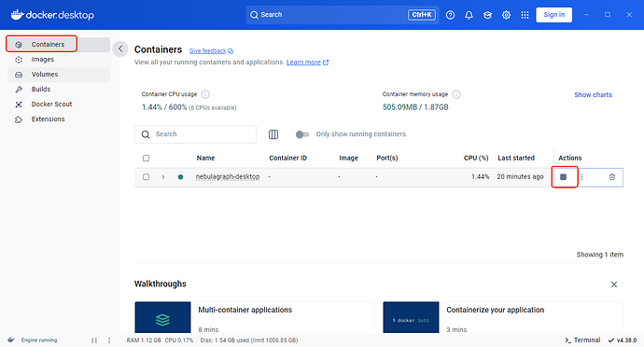Click the Engine running whale status icon
This screenshot has height=347, width=644.
pos(11,340)
